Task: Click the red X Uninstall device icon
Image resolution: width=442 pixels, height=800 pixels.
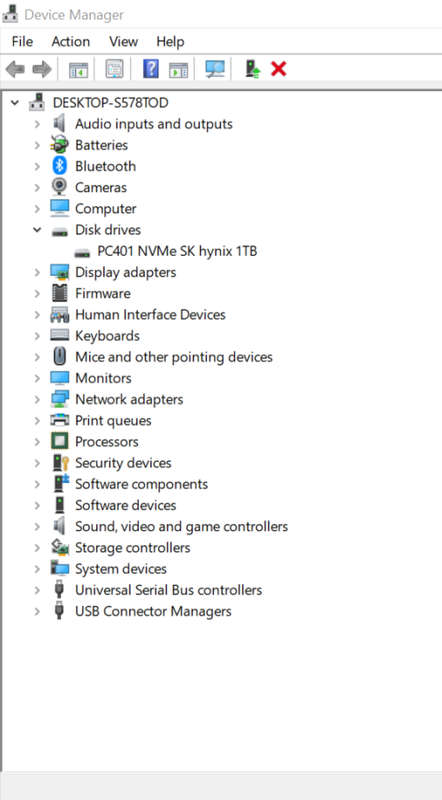Action: (x=279, y=69)
